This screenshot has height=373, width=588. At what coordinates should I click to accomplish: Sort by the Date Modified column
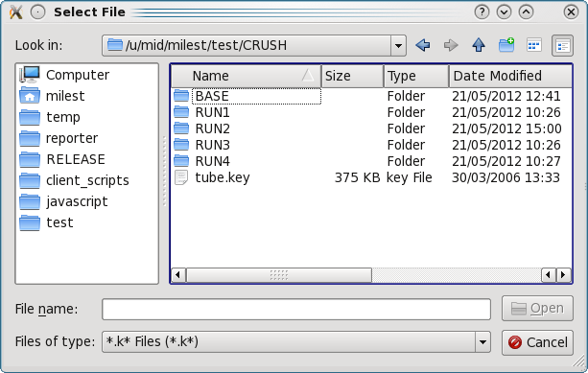coord(510,76)
